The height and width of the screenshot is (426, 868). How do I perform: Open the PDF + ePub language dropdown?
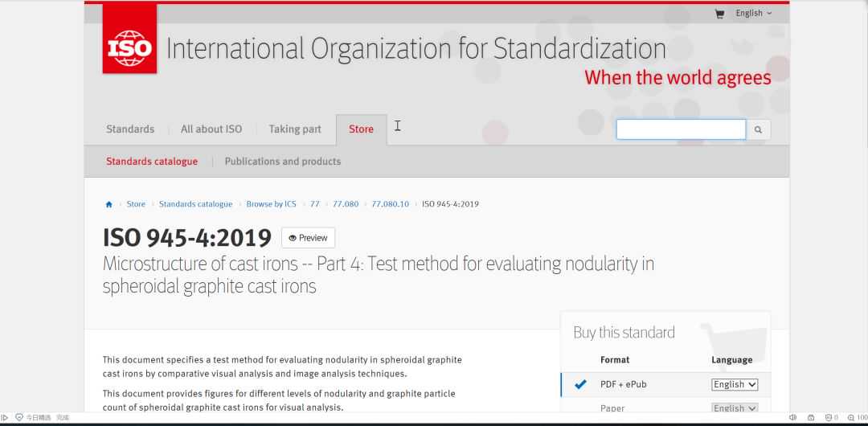coord(735,384)
